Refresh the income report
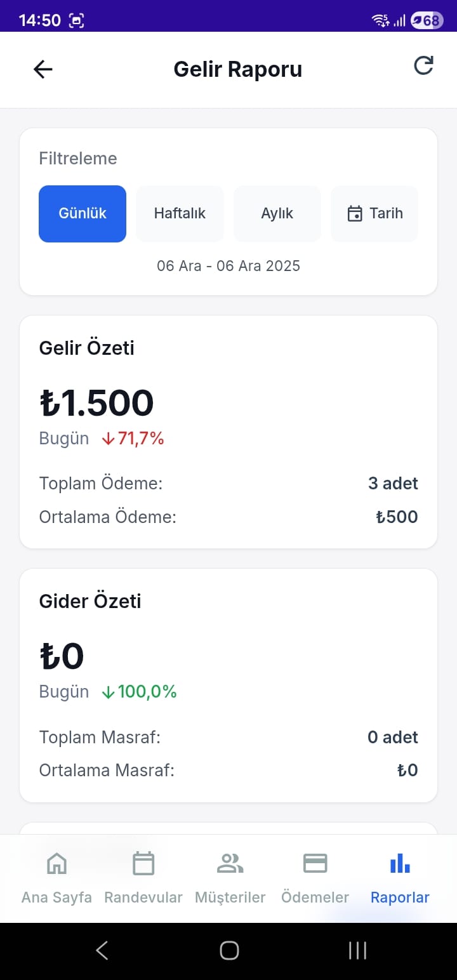 click(x=423, y=66)
